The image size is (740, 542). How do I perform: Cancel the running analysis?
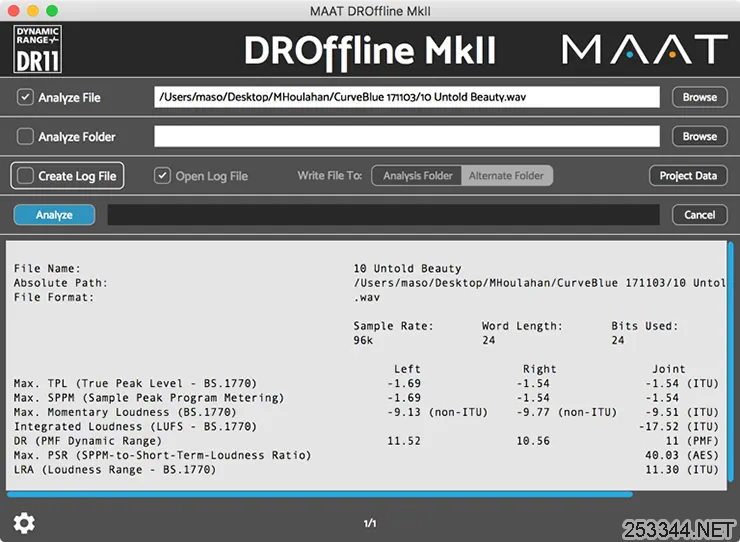click(x=699, y=215)
